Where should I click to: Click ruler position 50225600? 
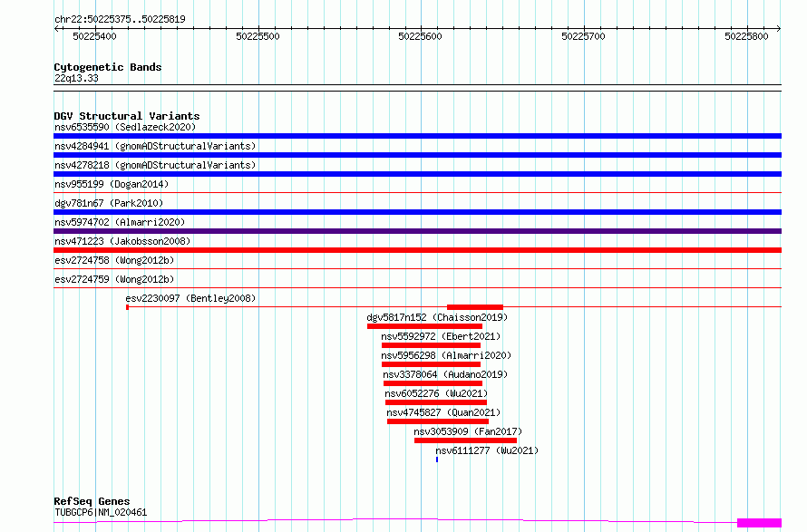point(421,36)
